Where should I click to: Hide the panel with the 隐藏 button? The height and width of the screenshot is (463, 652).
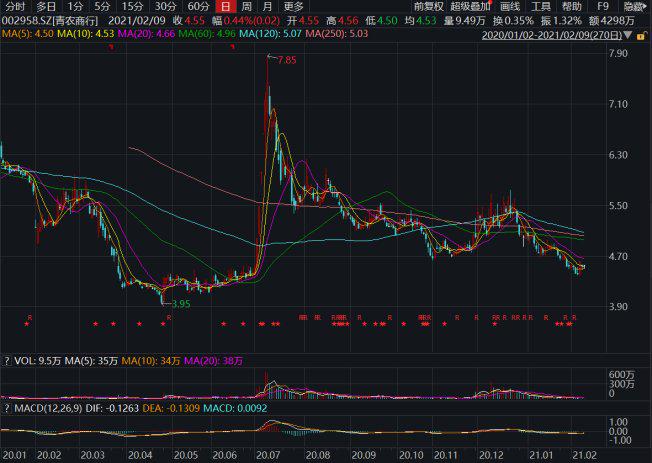(634, 6)
